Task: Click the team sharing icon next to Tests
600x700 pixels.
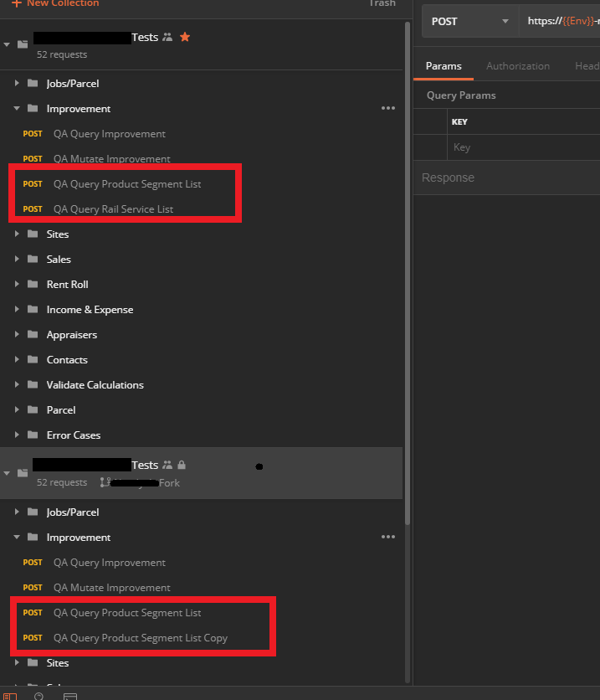Action: pyautogui.click(x=167, y=37)
